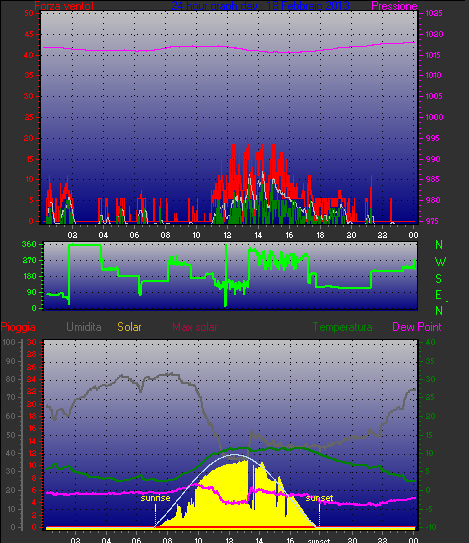Image resolution: width=469 pixels, height=543 pixels.
Task: Click the dotted sunset marker line in solar graph
Action: tap(319, 516)
